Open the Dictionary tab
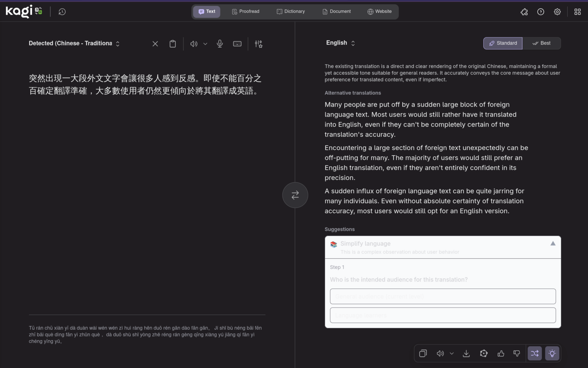This screenshot has height=368, width=588. click(x=291, y=11)
